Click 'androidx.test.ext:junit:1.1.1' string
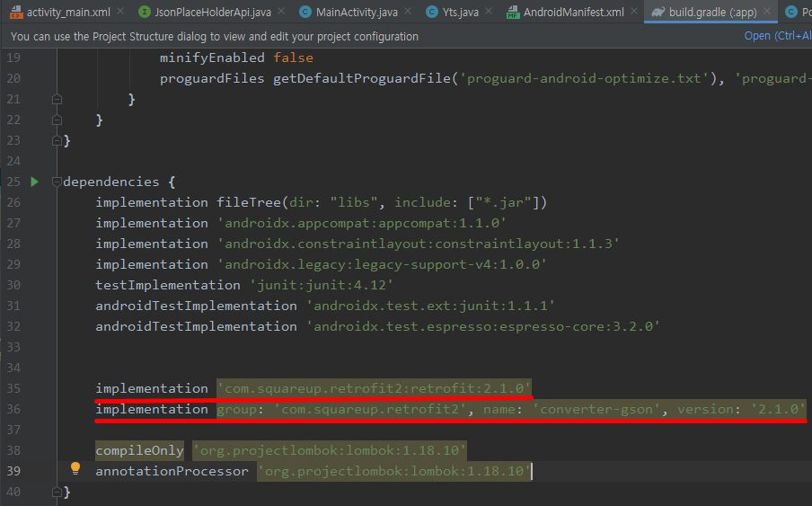The height and width of the screenshot is (506, 812). tap(430, 306)
